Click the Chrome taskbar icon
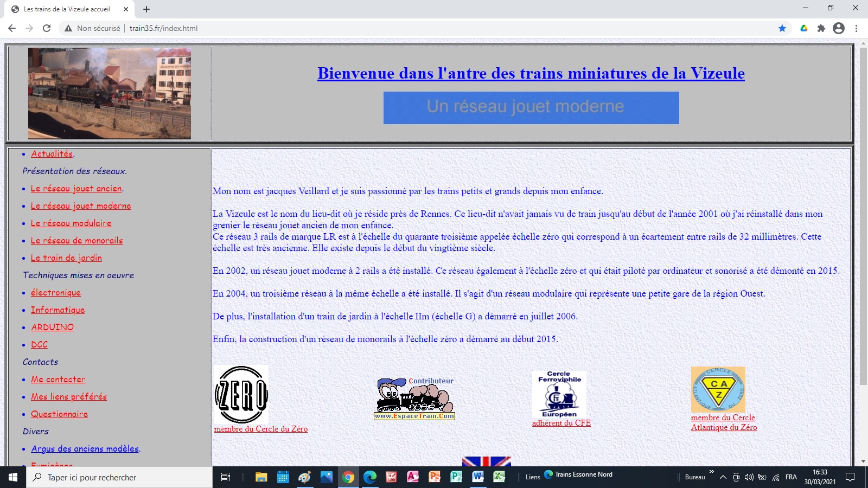 (x=348, y=477)
